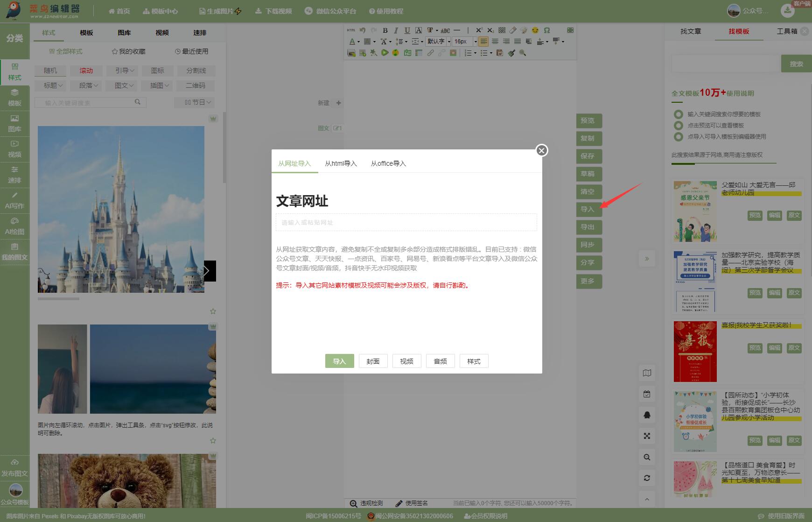
Task: Click the 视频 button in dialog
Action: tap(406, 361)
